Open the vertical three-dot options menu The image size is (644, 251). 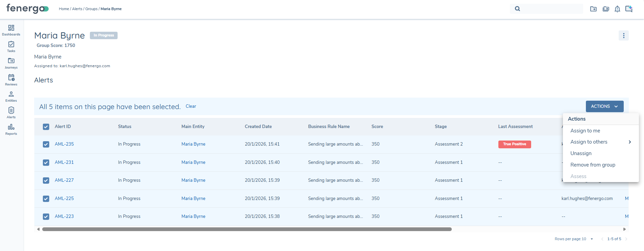coord(623,35)
